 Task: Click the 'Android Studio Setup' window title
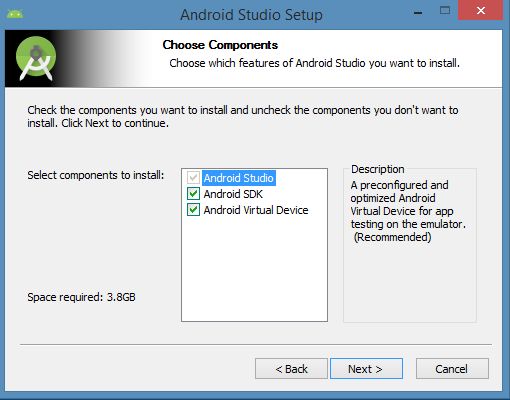pos(251,15)
